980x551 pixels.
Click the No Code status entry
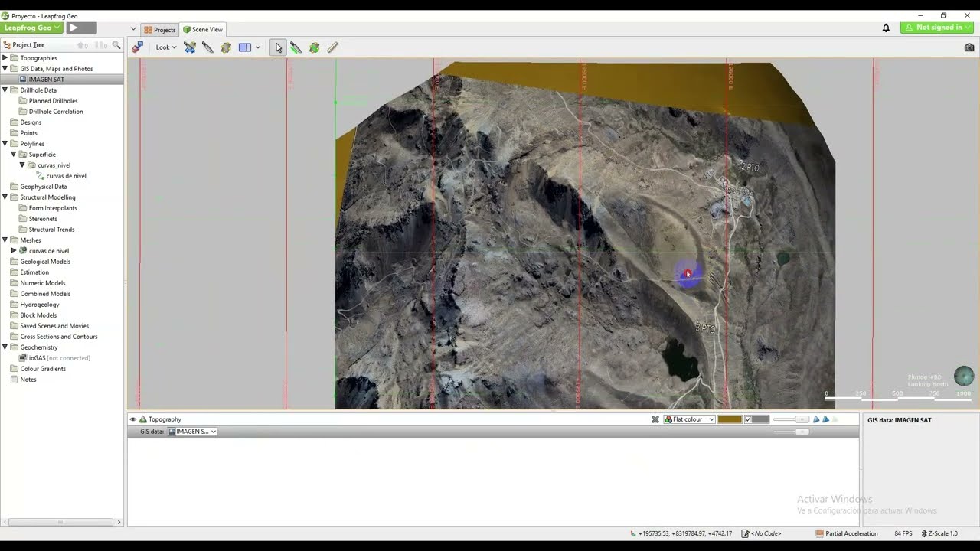pos(761,533)
